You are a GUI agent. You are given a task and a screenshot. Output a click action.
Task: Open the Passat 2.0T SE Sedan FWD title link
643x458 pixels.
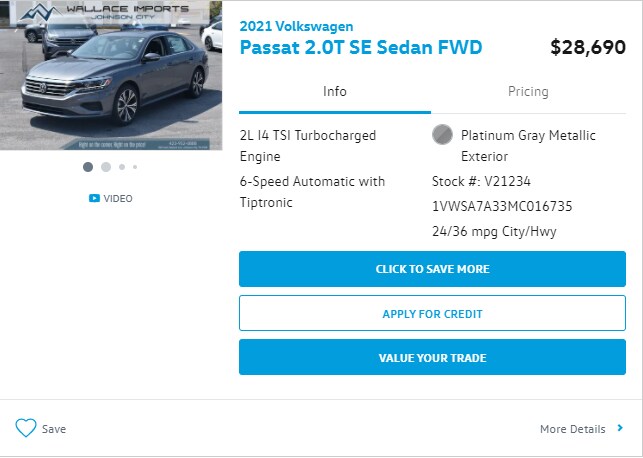361,47
